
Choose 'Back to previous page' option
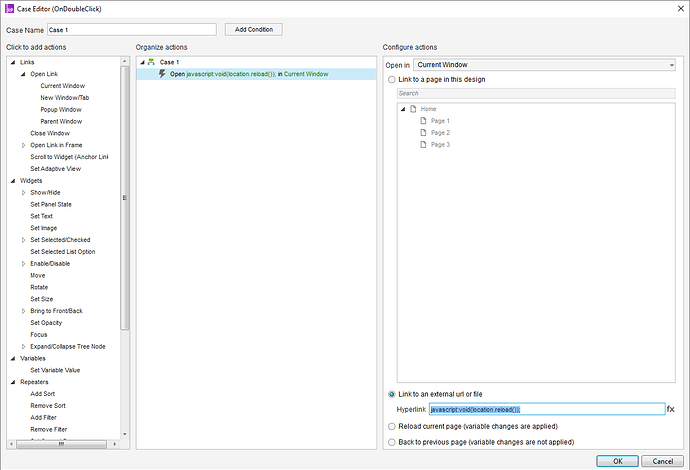click(391, 441)
